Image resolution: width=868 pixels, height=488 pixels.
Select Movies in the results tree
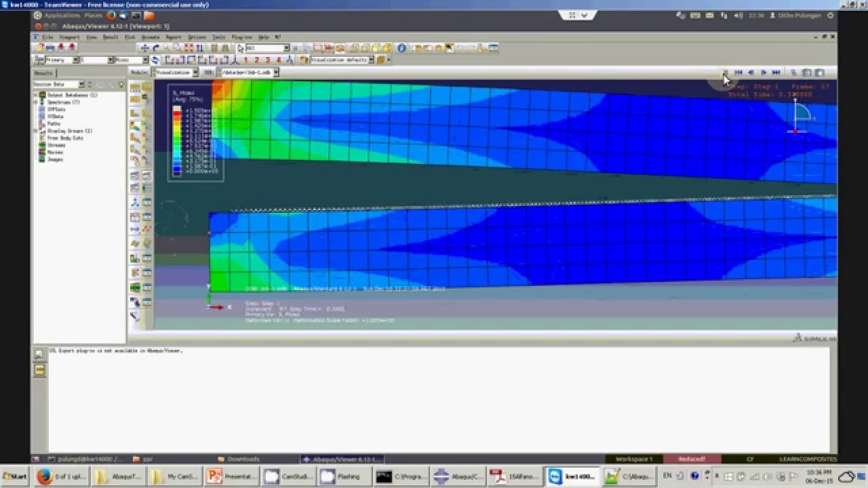click(x=55, y=152)
